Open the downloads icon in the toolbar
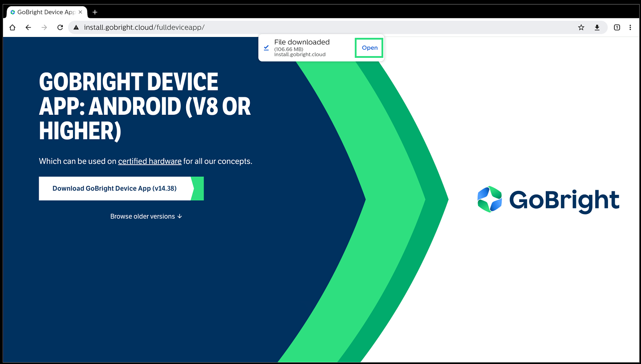Image resolution: width=641 pixels, height=364 pixels. 597,28
